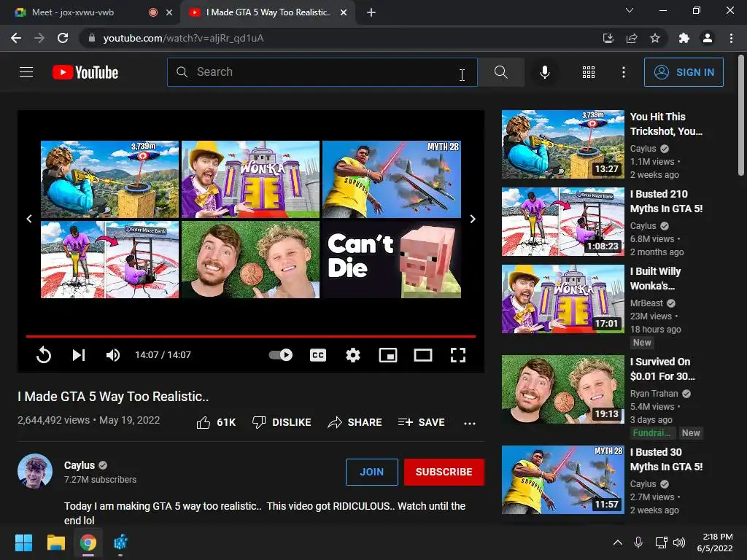Open Chrome extensions puzzle icon
This screenshot has width=747, height=560.
click(x=684, y=38)
